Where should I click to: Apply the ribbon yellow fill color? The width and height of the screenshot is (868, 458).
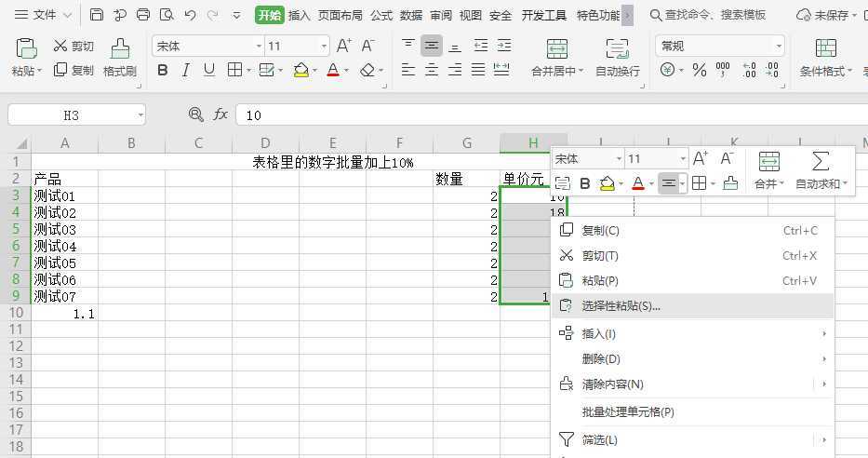301,71
